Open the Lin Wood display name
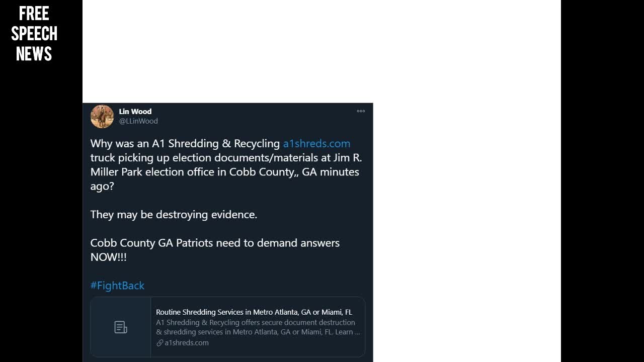The width and height of the screenshot is (644, 362). [135, 112]
